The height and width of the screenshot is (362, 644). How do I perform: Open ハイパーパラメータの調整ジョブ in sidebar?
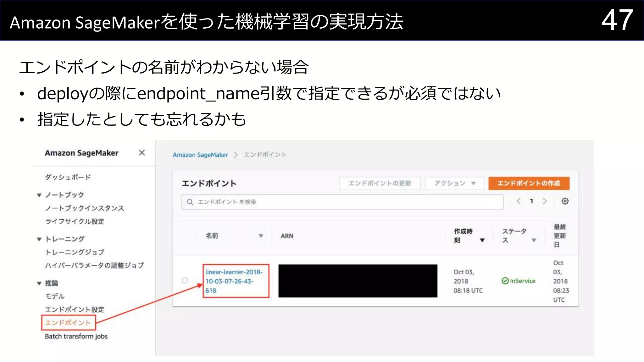94,266
